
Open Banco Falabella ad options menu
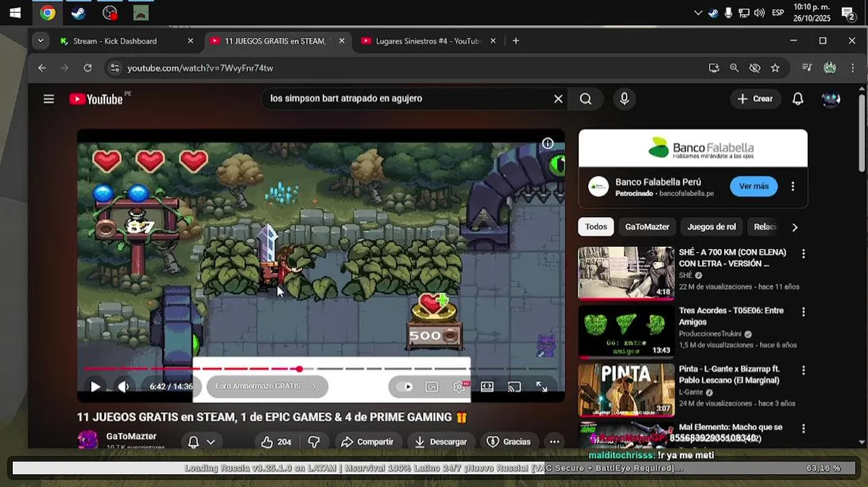[793, 186]
